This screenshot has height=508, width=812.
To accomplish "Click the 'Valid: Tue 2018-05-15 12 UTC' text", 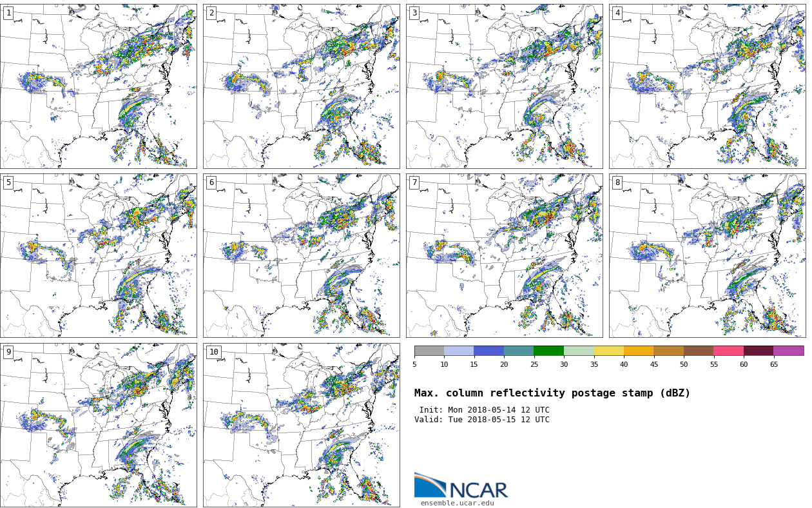I will tap(482, 420).
